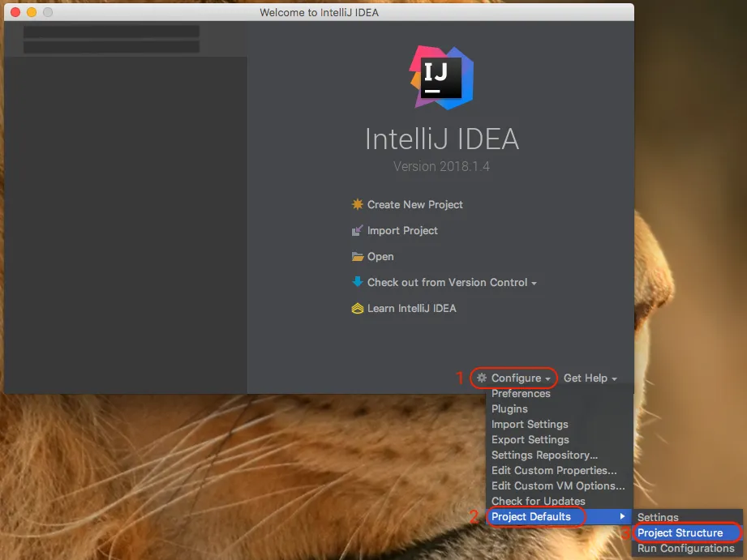
Task: Click the Import Project arrow icon
Action: pyautogui.click(x=358, y=230)
